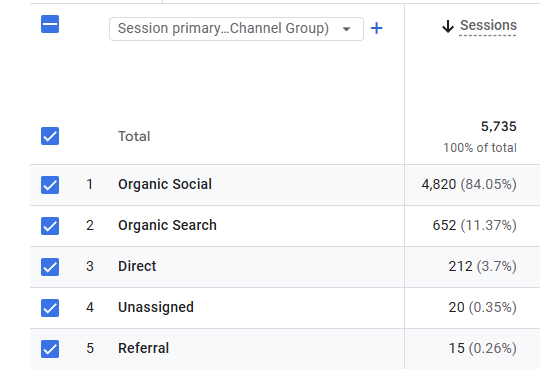Image resolution: width=540 pixels, height=387 pixels.
Task: Click the Organic Social channel name
Action: pyautogui.click(x=165, y=184)
